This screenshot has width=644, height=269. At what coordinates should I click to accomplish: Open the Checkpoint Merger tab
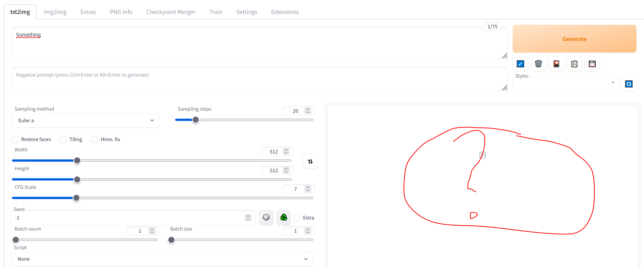171,12
